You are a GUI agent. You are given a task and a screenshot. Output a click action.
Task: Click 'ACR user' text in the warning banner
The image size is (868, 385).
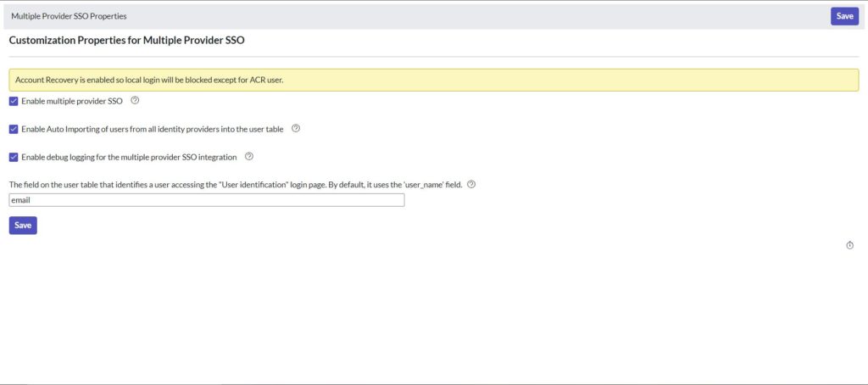click(x=267, y=80)
